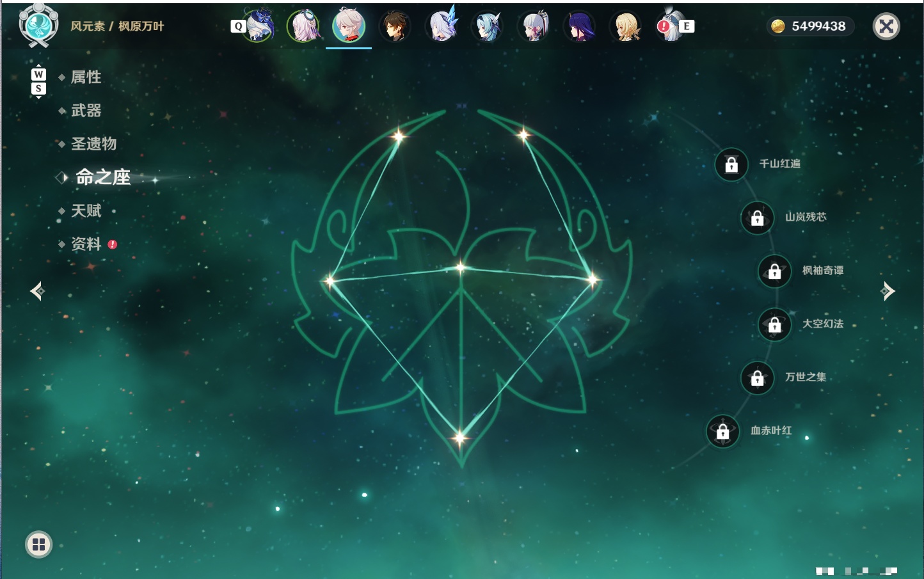924x579 pixels.
Task: Click the 枫袖奇谭 label
Action: coord(823,271)
